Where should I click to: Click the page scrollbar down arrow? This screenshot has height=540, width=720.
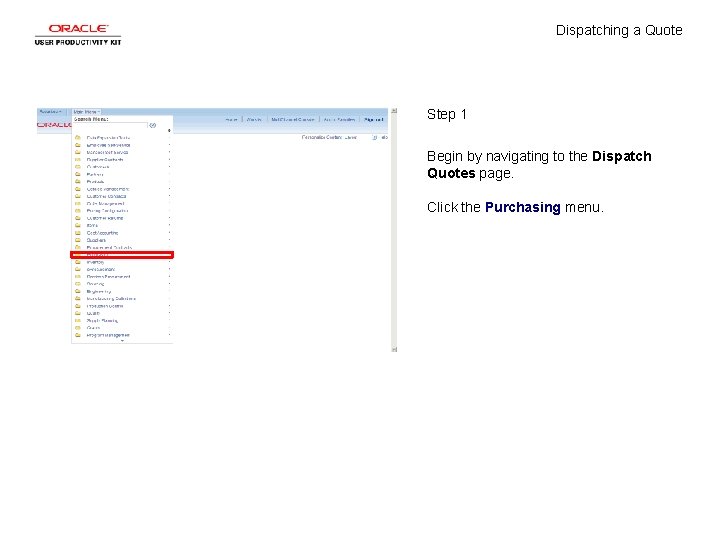point(394,349)
